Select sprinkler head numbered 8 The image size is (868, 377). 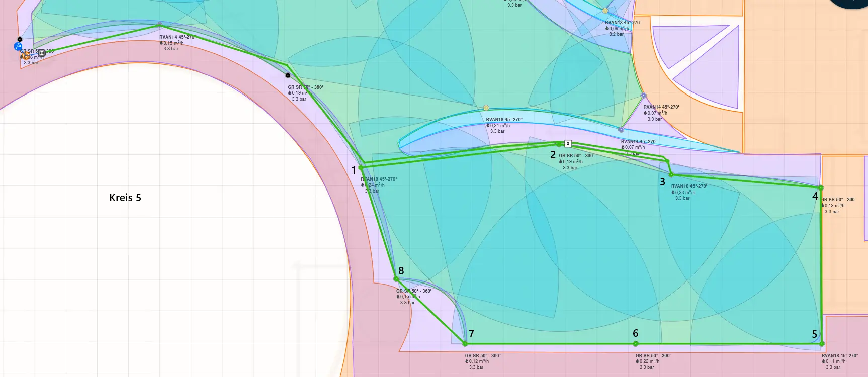click(x=396, y=279)
